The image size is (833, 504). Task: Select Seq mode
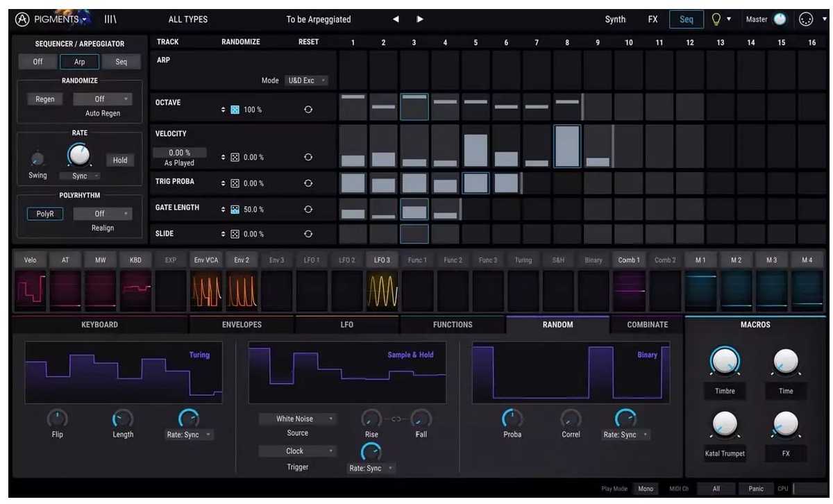121,62
